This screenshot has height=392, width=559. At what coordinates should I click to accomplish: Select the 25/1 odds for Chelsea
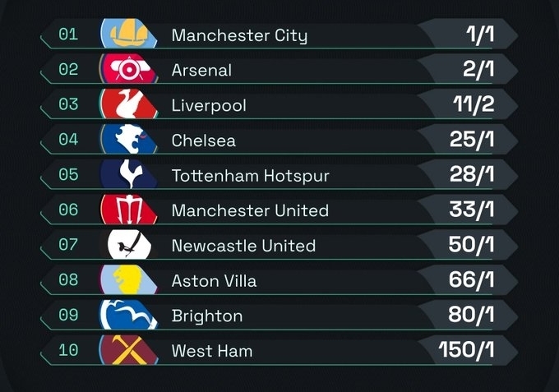(x=472, y=140)
